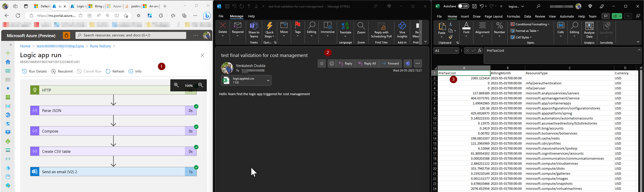The width and height of the screenshot is (644, 192).
Task: Add a reaction with the smiley icon
Action: pyautogui.click(x=332, y=63)
